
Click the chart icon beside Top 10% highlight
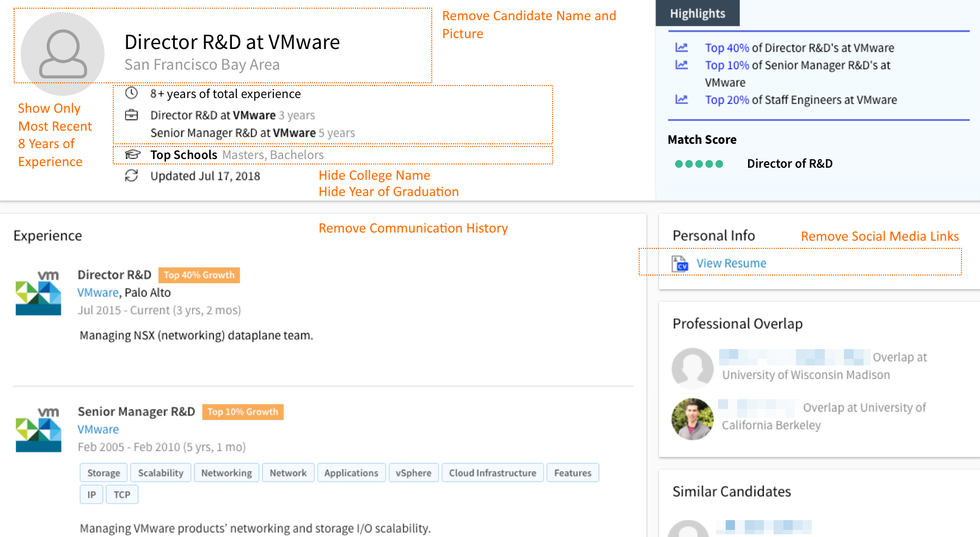click(x=682, y=65)
